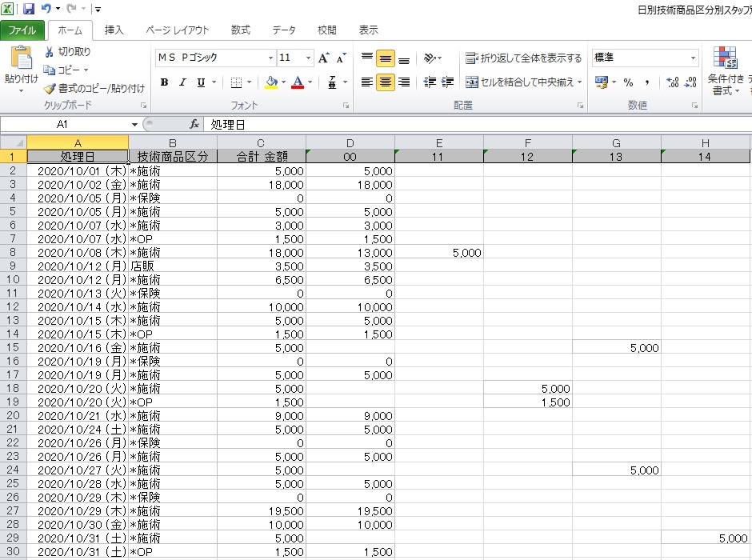Open the font color dropdown arrow

[310, 82]
